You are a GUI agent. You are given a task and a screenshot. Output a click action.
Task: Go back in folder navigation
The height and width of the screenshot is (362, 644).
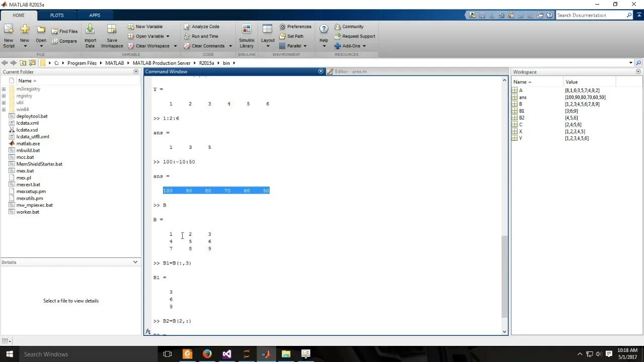click(x=5, y=63)
